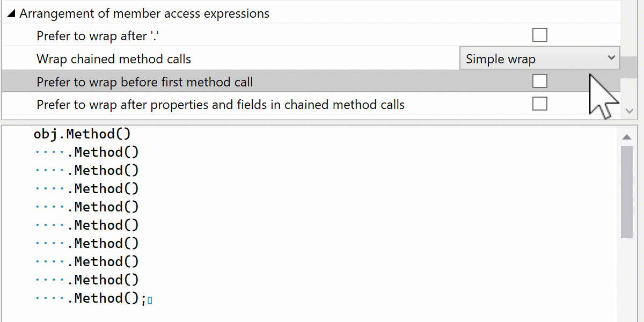Click the dropdown chevron next to 'Simple wrap'
Screen dimensions: 644x322
611,58
